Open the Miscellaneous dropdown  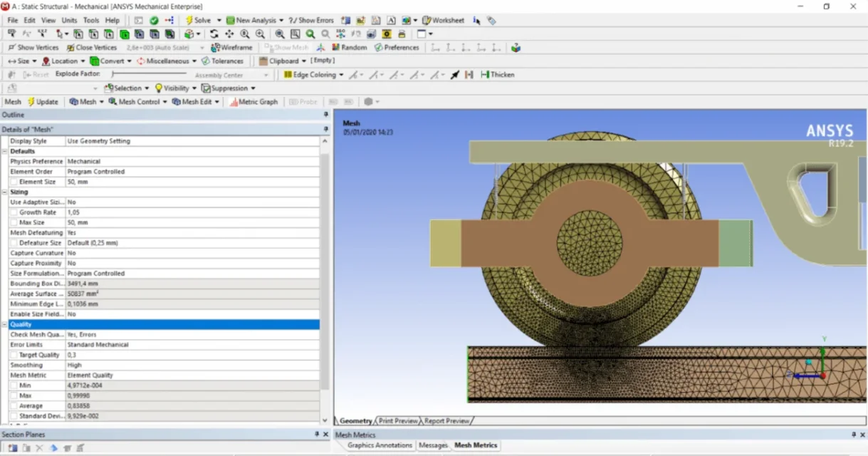point(167,61)
